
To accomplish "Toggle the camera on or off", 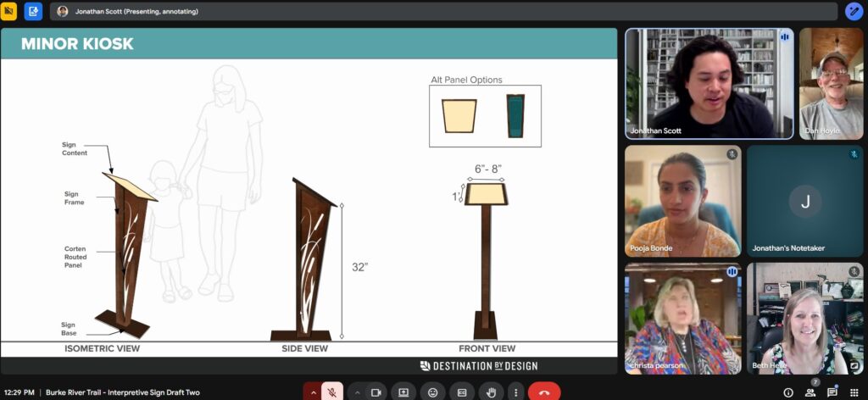I will 376,392.
